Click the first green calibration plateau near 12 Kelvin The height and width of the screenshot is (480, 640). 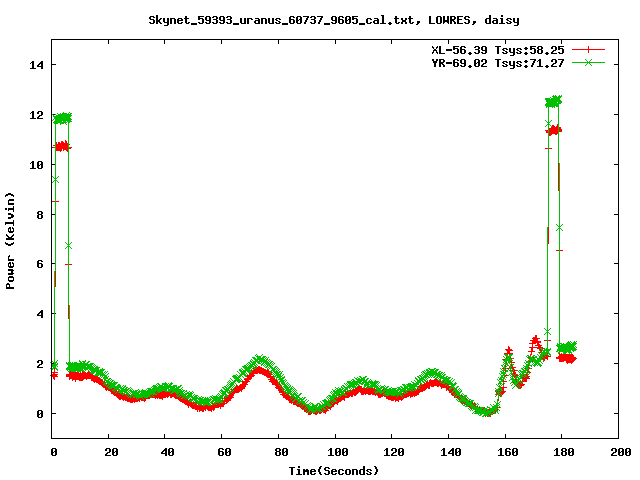pos(62,118)
